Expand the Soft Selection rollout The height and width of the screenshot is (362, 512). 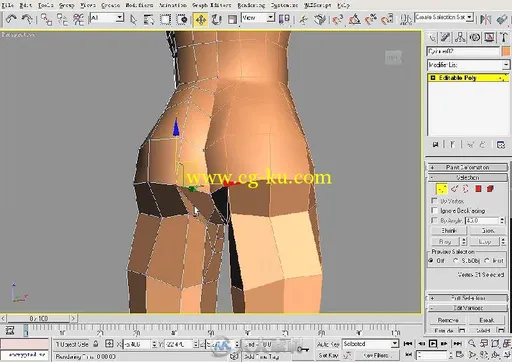pos(467,298)
